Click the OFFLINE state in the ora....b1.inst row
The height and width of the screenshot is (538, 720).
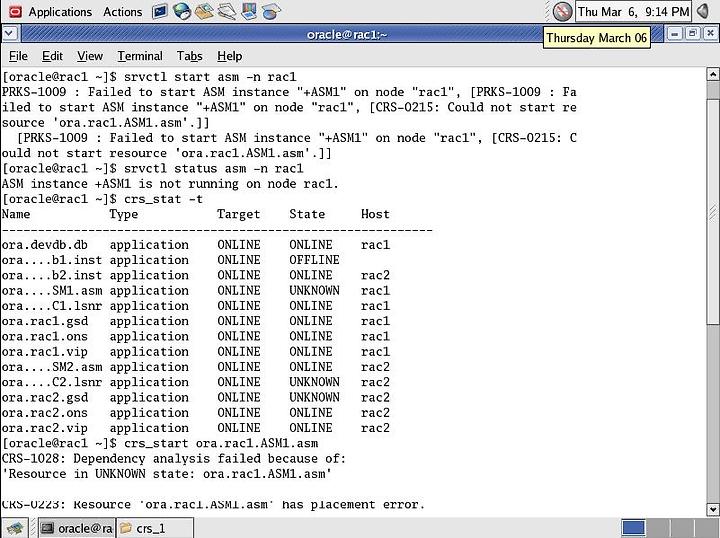pos(314,260)
